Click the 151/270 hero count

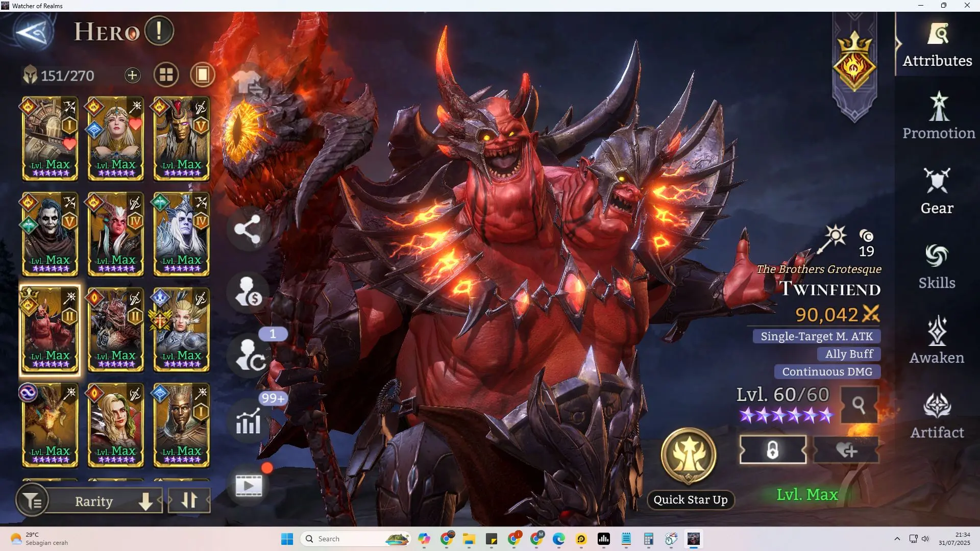[x=67, y=76]
